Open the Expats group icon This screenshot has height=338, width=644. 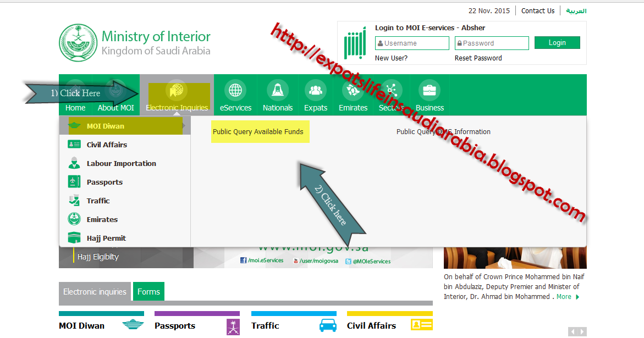coord(316,90)
